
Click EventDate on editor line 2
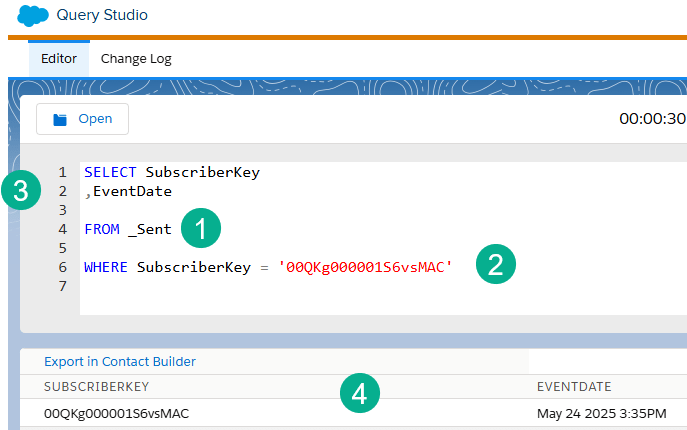(x=132, y=191)
